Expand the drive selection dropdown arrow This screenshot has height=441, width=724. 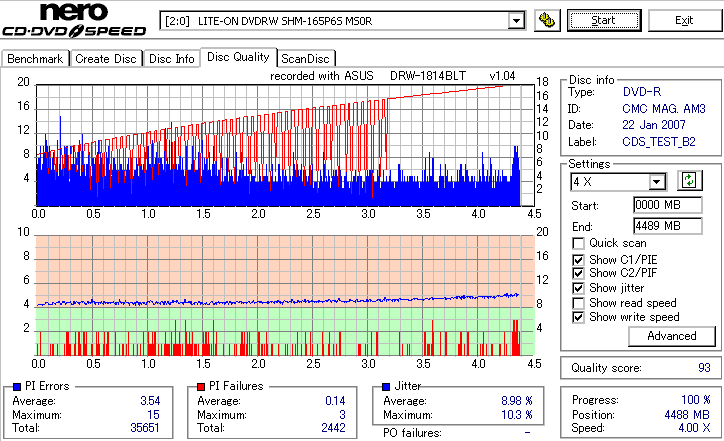(516, 21)
